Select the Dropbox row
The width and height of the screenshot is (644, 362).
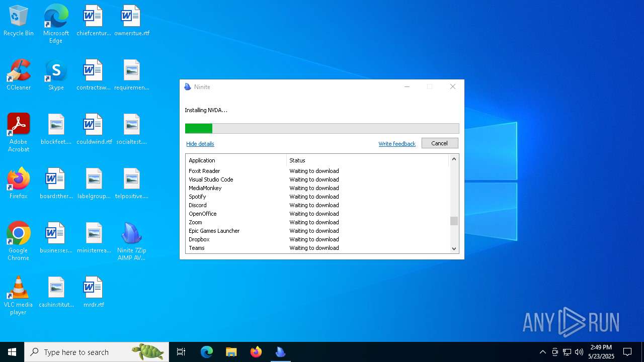coord(317,239)
